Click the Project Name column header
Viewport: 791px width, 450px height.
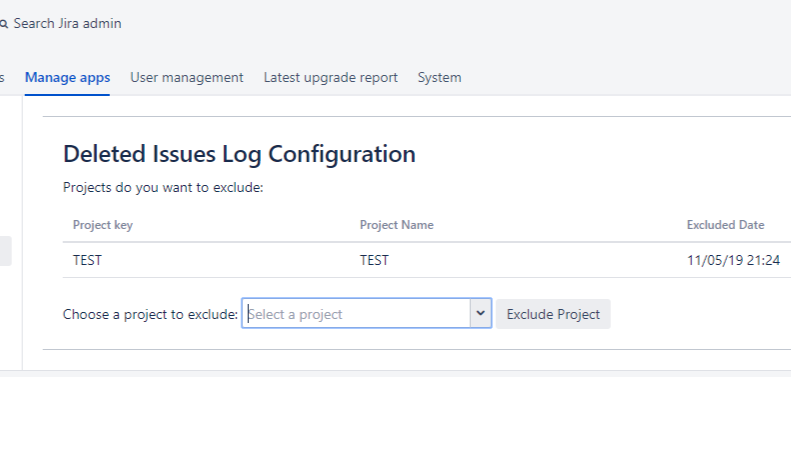[x=396, y=225]
